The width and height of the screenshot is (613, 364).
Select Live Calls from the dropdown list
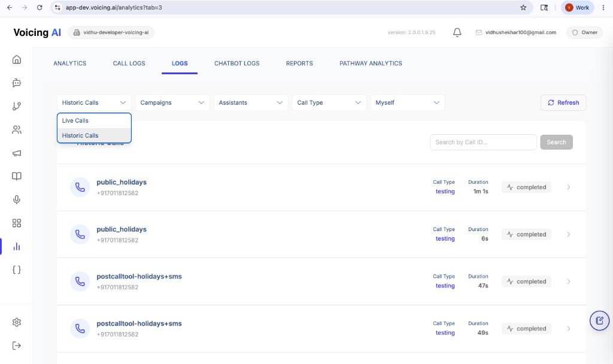94,120
